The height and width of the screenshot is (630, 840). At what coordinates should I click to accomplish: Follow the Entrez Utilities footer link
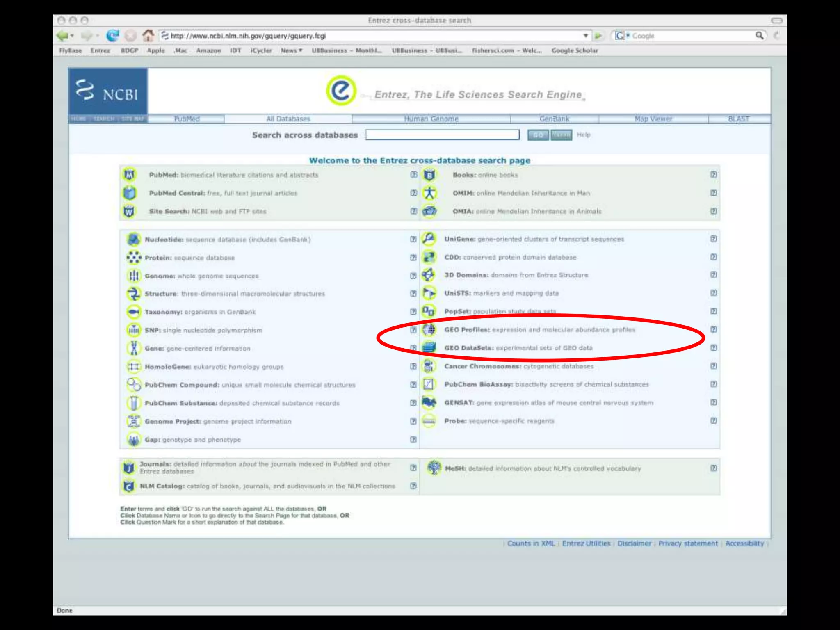pos(586,543)
